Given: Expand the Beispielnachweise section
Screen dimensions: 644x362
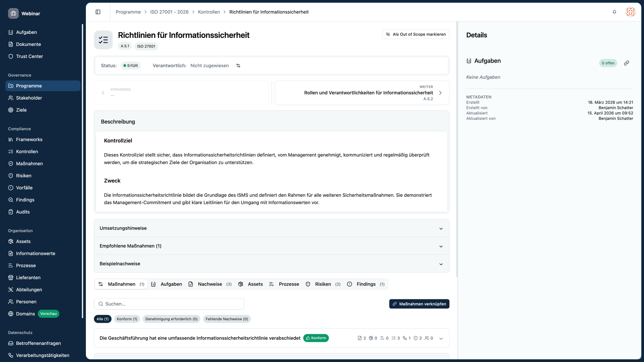Looking at the screenshot, I should 271,264.
